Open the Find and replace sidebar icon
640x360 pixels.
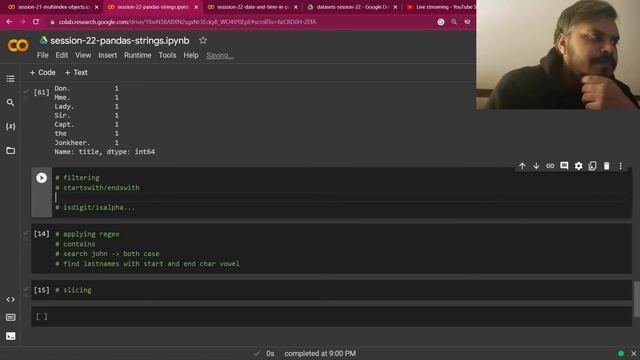[11, 102]
